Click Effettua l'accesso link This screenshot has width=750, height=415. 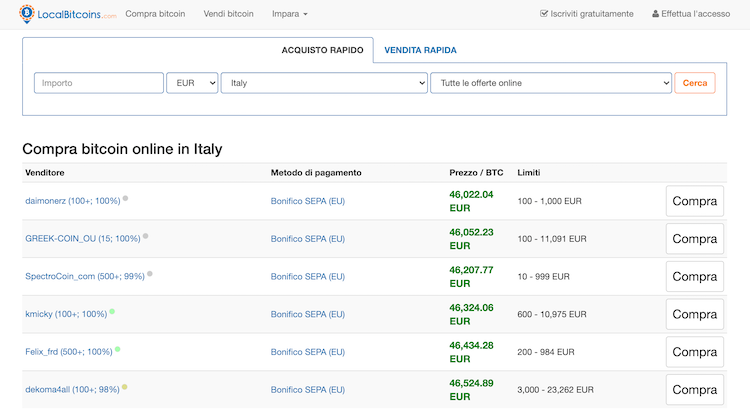click(691, 14)
